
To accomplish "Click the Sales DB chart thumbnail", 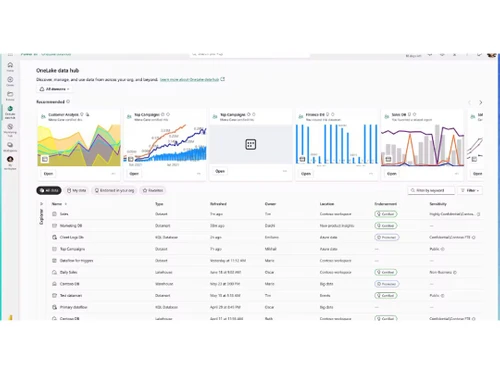I will 422,145.
